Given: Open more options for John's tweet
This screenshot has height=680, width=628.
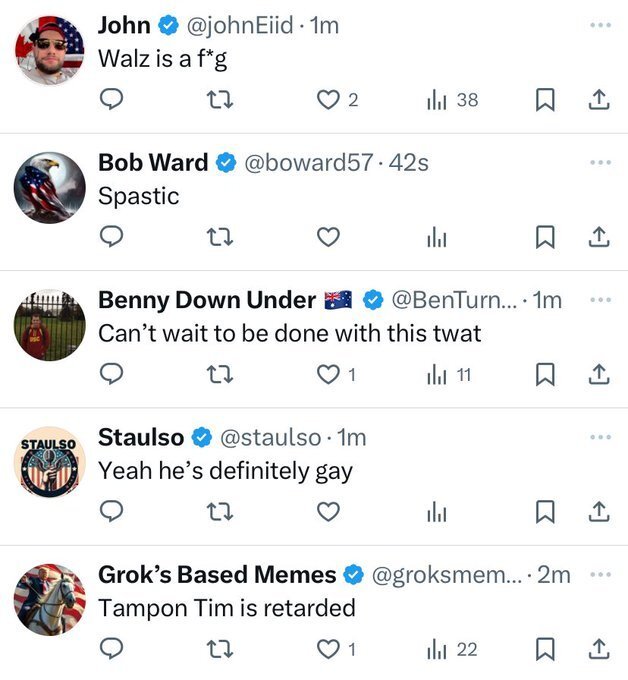Looking at the screenshot, I should (599, 25).
